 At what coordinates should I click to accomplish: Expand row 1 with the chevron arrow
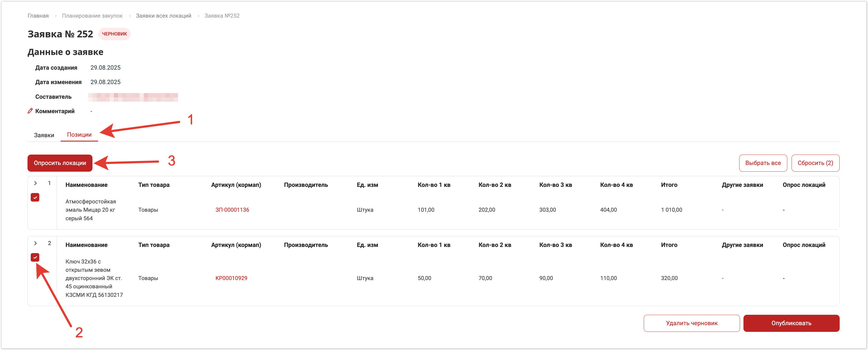pos(35,183)
